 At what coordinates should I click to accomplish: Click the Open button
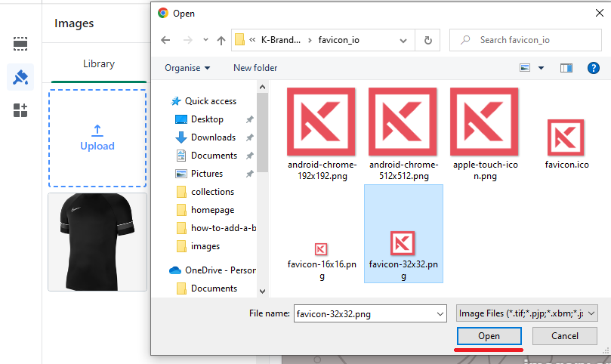tap(489, 336)
